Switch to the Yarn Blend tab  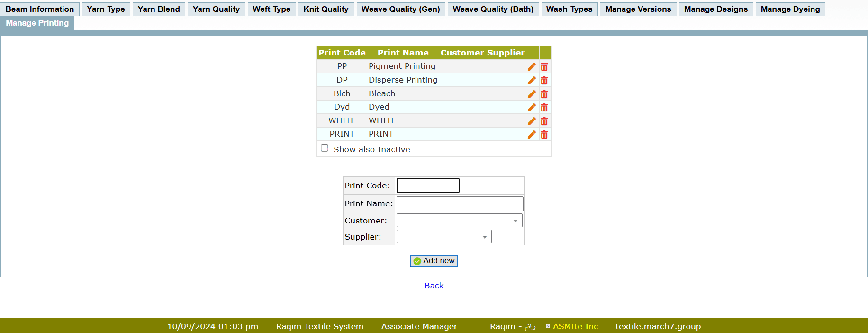(159, 9)
